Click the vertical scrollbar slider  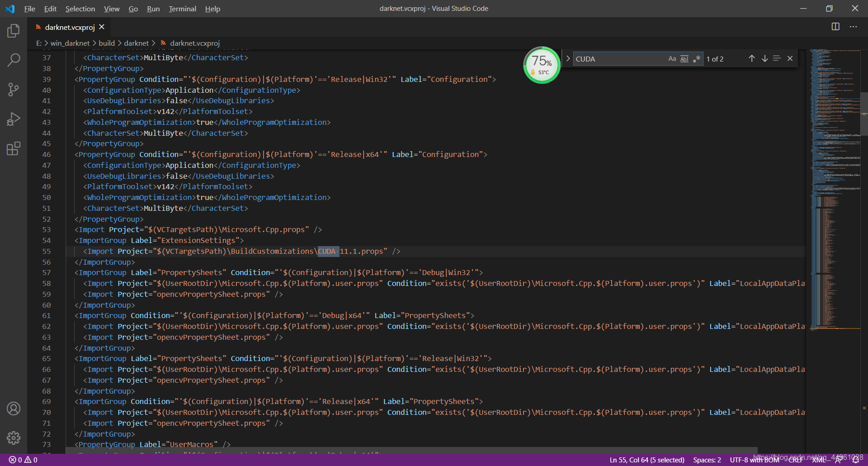(x=864, y=113)
